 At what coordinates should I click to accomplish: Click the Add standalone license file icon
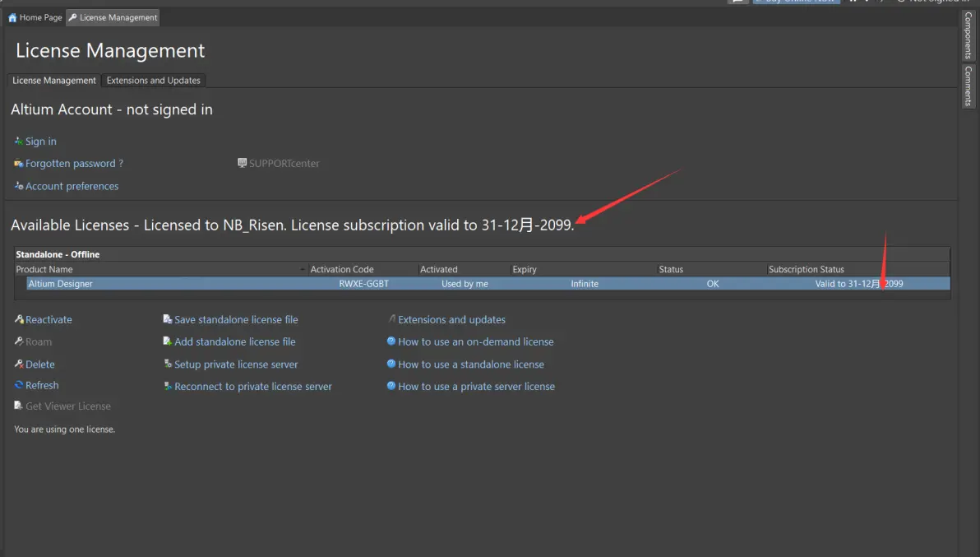point(168,341)
